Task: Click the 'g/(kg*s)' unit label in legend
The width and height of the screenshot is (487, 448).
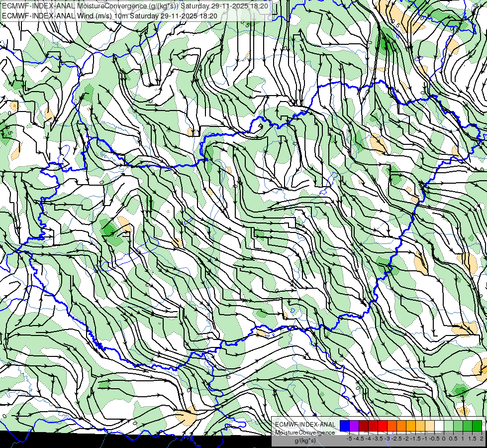Action: (305, 441)
